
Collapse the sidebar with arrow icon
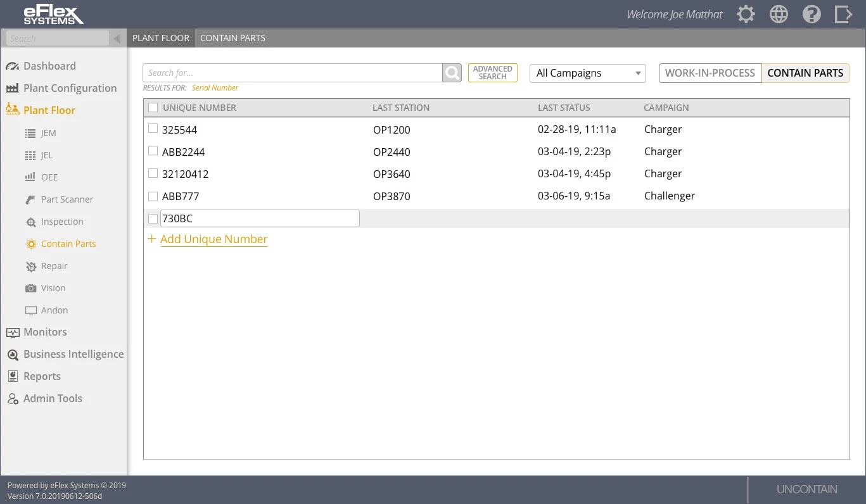pos(117,39)
